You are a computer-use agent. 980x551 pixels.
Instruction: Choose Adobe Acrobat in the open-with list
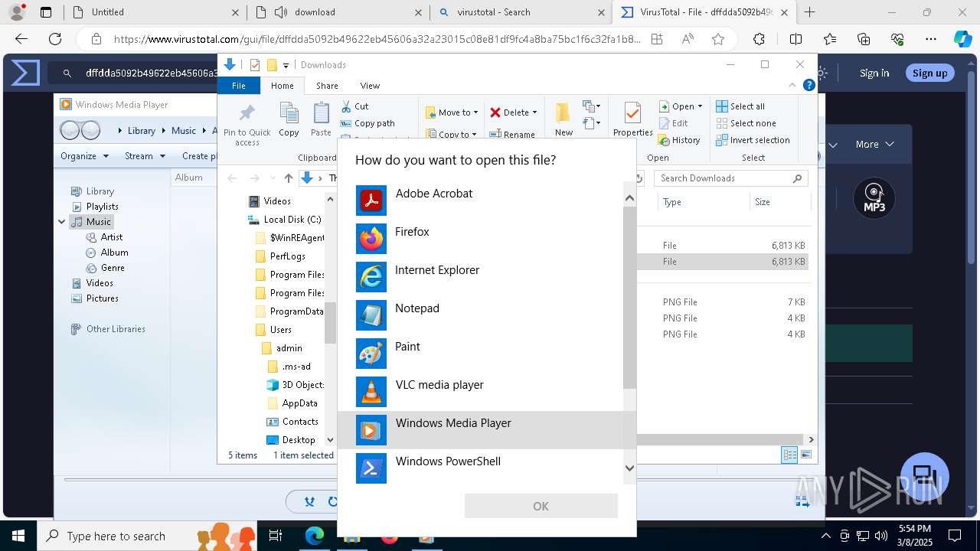(x=480, y=201)
